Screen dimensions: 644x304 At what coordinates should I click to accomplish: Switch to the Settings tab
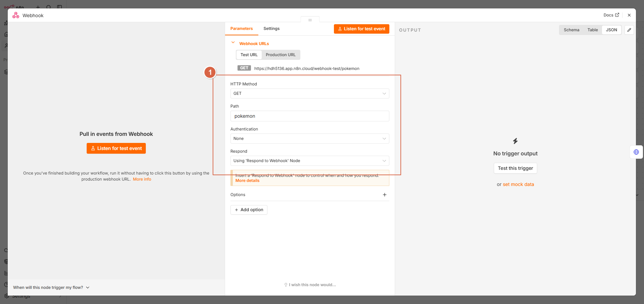pyautogui.click(x=271, y=29)
